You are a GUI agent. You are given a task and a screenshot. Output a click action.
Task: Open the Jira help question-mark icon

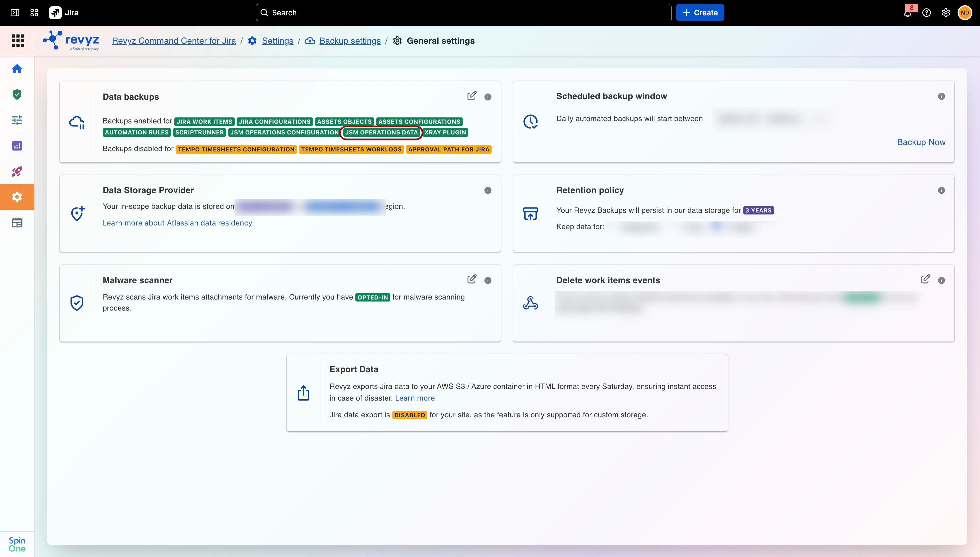coord(926,13)
